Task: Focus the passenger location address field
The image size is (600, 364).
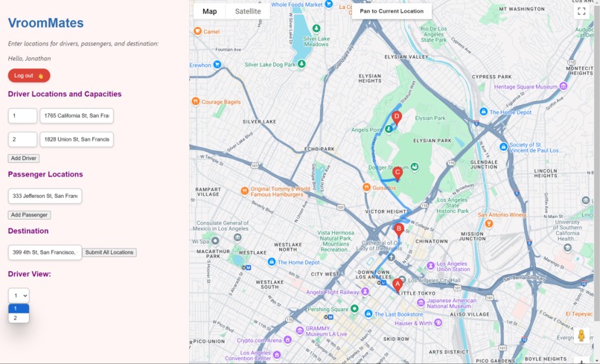Action: 45,196
